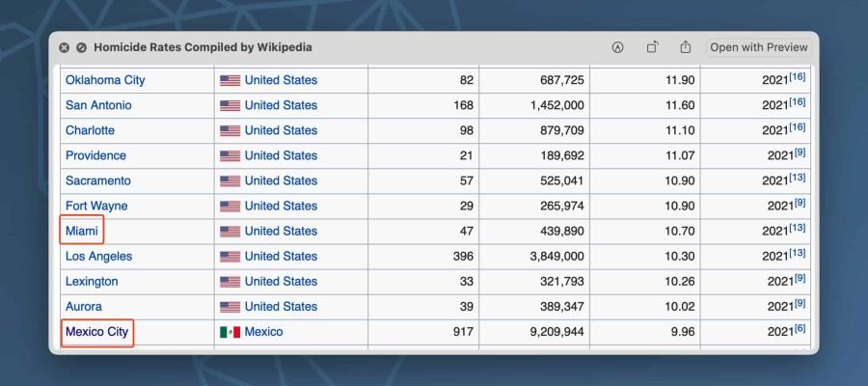The width and height of the screenshot is (868, 386).
Task: Click the Mexico country link
Action: coord(263,332)
